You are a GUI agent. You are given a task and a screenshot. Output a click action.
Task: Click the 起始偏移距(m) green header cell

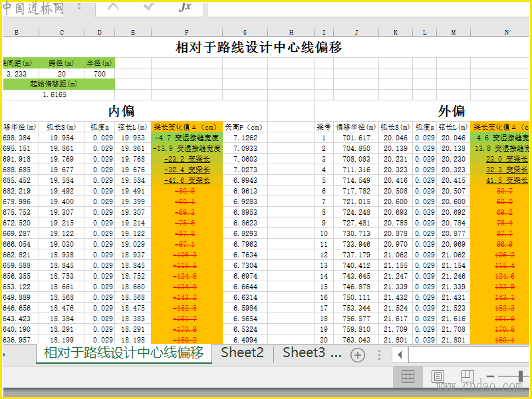59,84
